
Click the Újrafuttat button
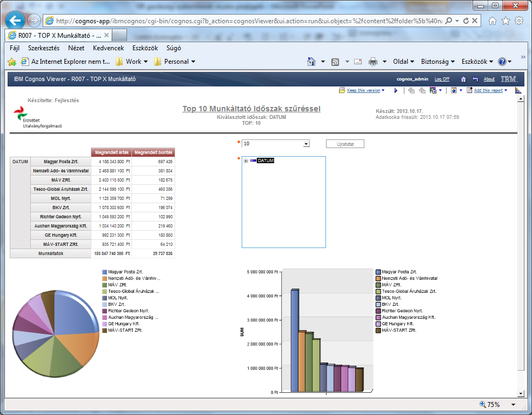coord(345,144)
